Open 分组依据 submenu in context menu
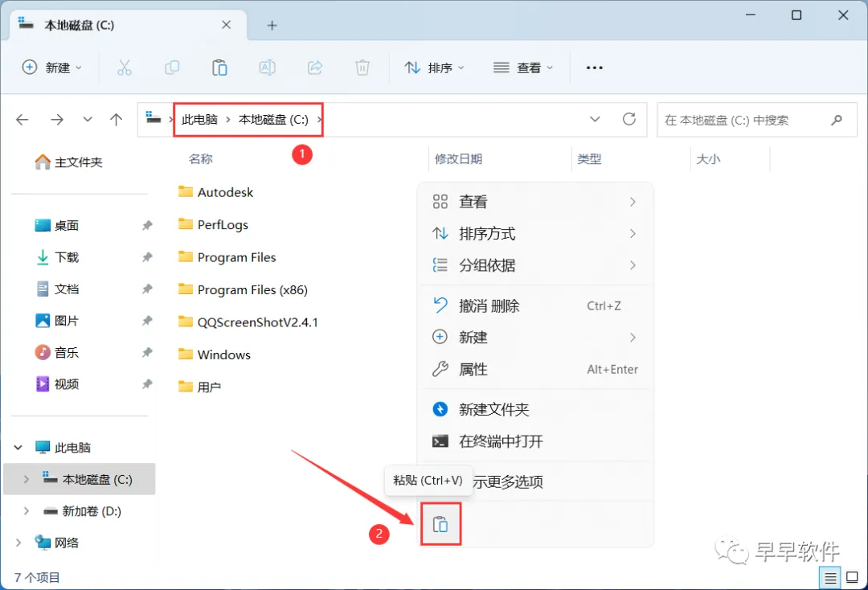This screenshot has height=590, width=868. click(535, 266)
